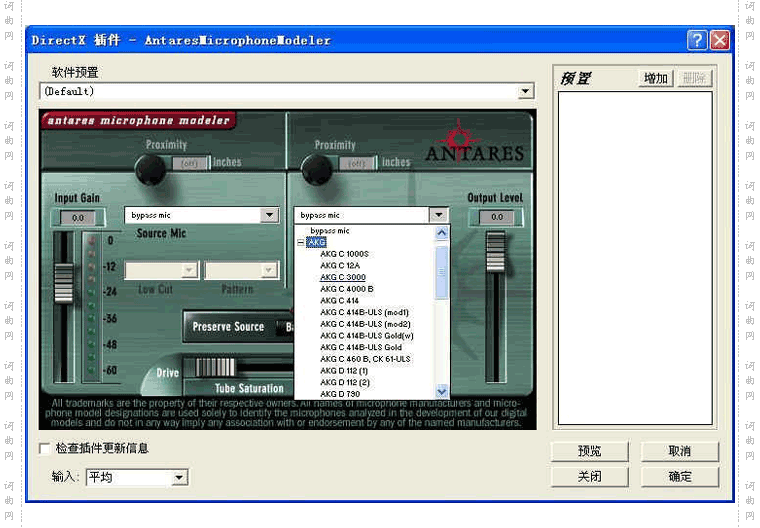
Task: Click the Output Level fader handle
Action: pos(495,252)
